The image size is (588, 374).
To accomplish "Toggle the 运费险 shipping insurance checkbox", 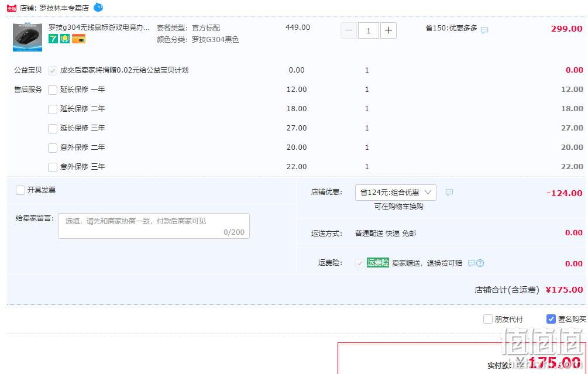I will click(359, 263).
